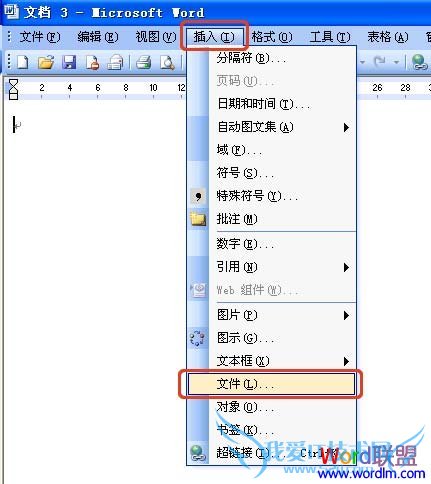Open the 视图(V) menu
This screenshot has width=431, height=484.
(156, 37)
